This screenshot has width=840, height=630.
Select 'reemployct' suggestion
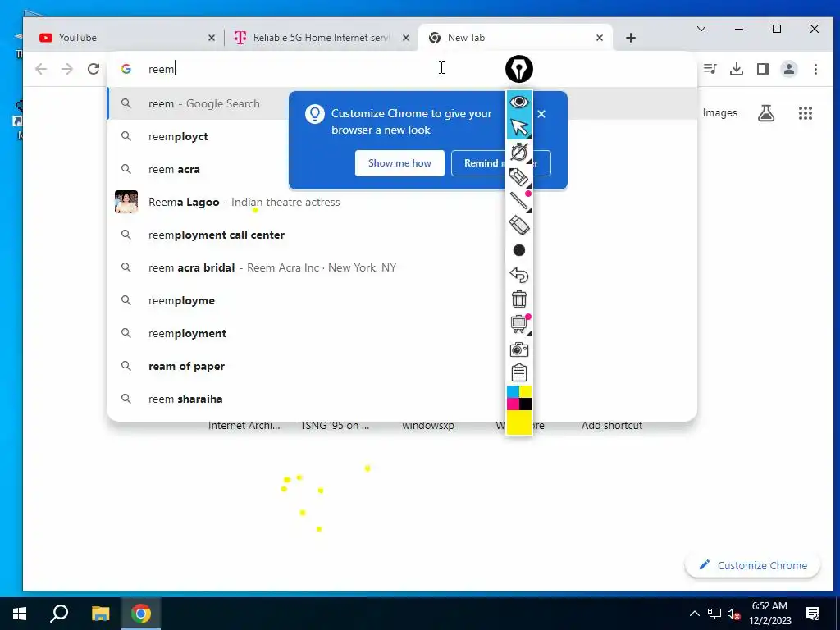[402, 137]
